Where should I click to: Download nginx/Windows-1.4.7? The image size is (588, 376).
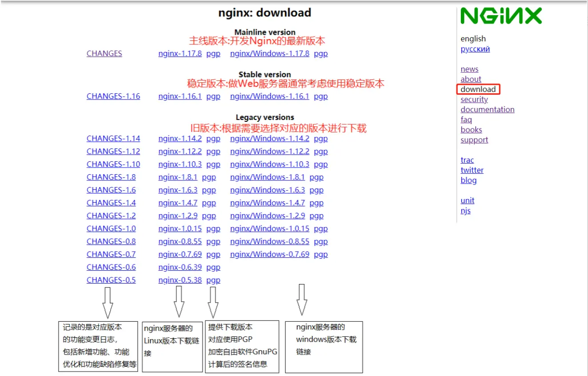pyautogui.click(x=268, y=203)
